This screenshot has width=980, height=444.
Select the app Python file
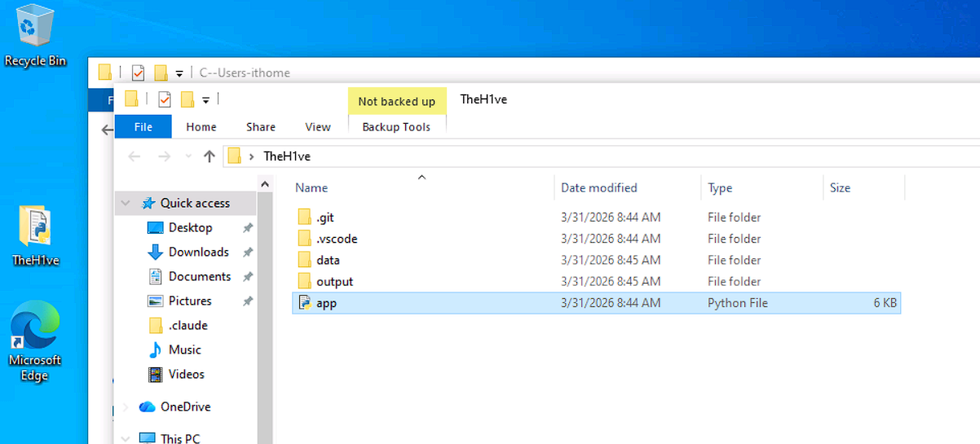[597, 303]
